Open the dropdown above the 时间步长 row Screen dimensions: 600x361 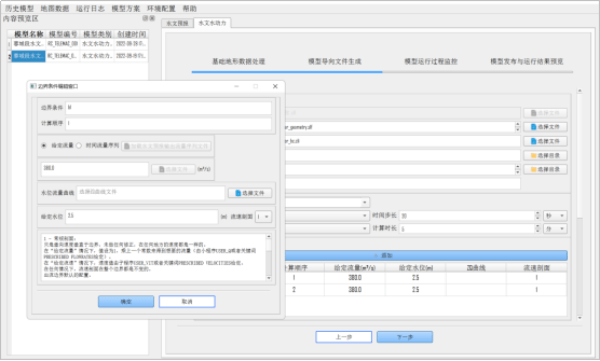328,202
